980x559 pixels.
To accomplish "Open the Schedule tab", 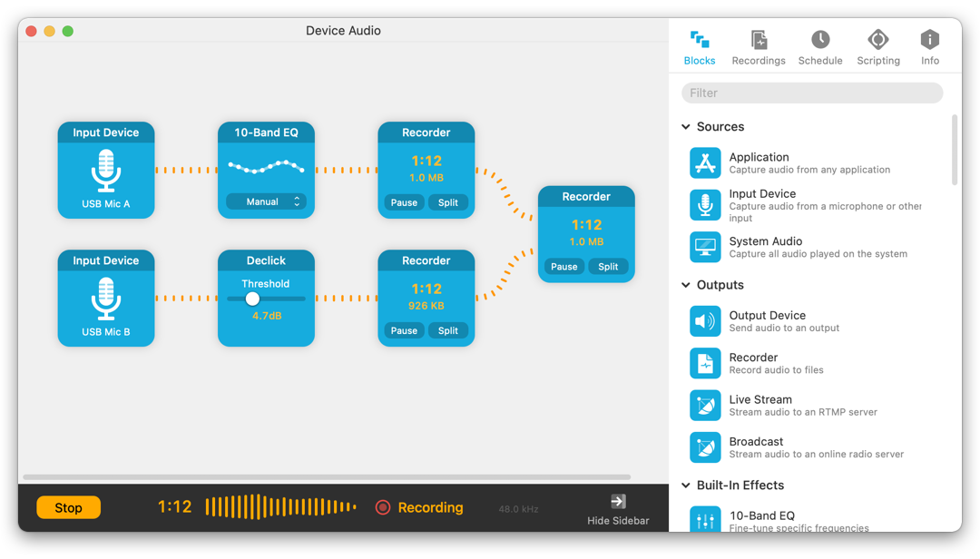I will click(820, 47).
